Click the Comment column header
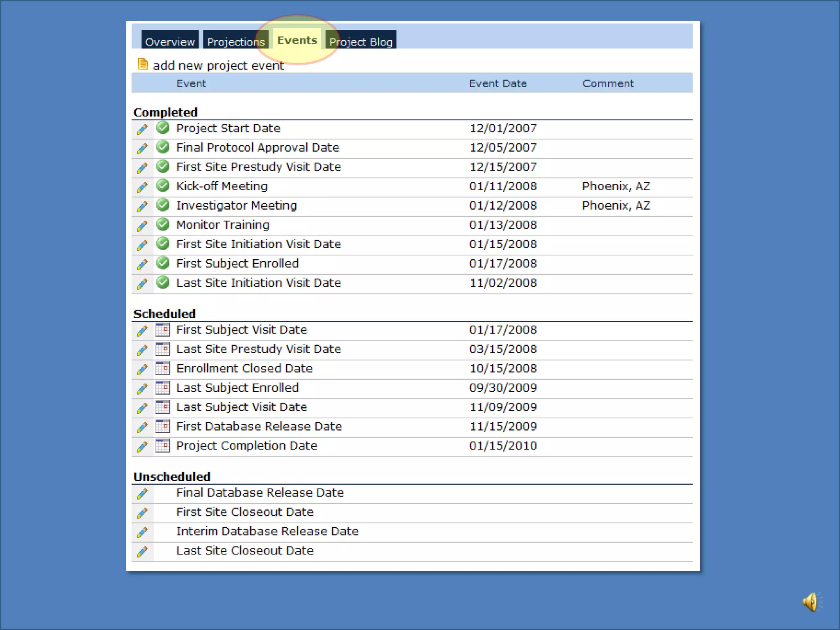This screenshot has height=630, width=840. click(608, 83)
